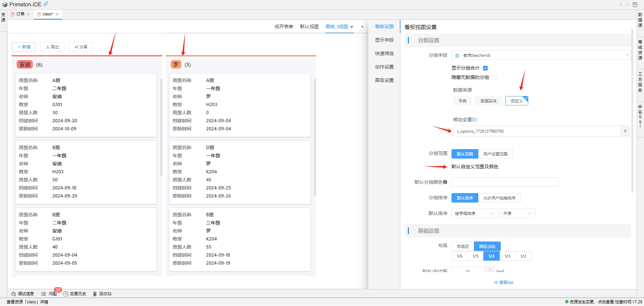Open the 显示字段 settings section

[384, 40]
